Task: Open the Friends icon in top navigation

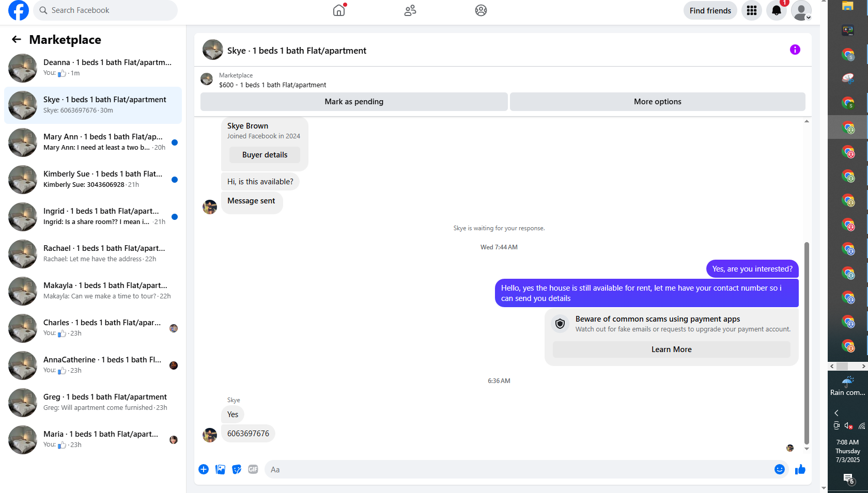Action: tap(410, 10)
